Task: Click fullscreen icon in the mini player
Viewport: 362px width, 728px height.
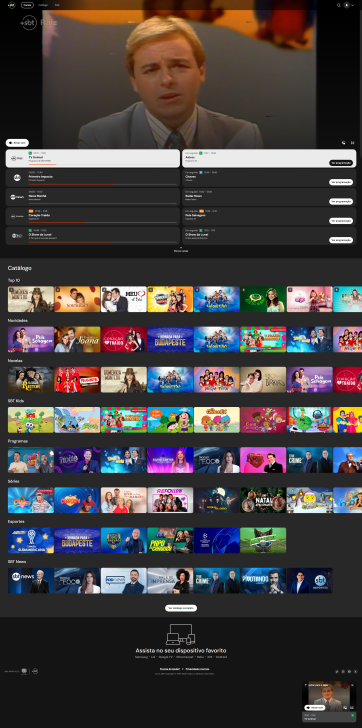Action: tap(352, 708)
